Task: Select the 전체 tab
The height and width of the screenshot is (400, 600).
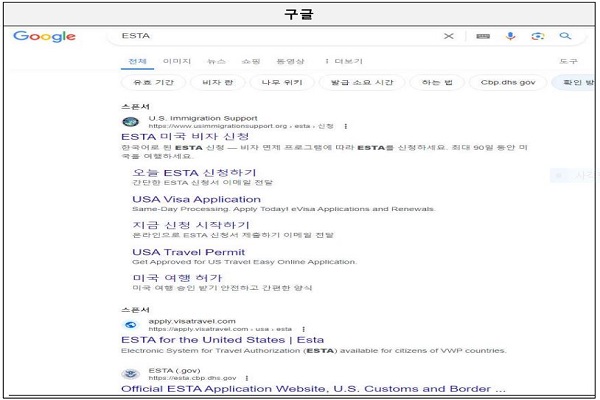Action: pos(137,61)
